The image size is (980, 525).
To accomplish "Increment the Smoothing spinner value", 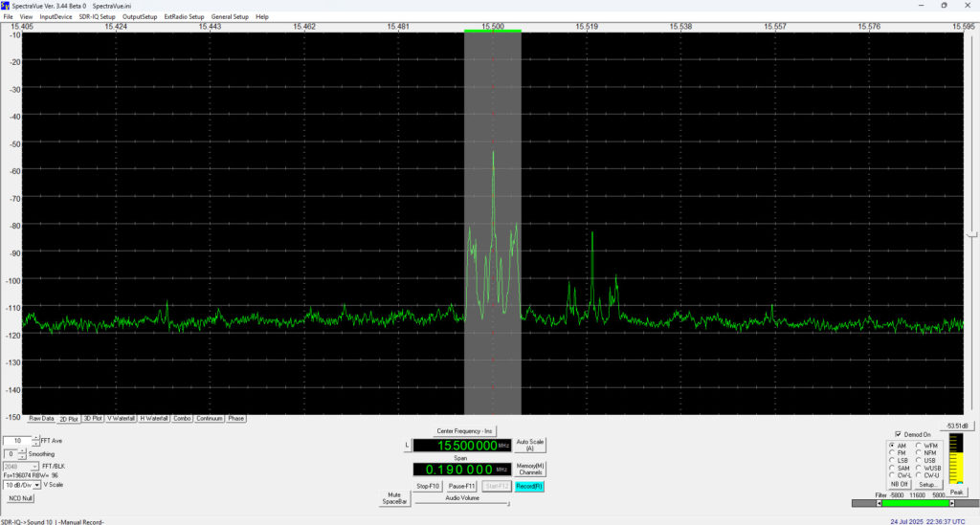I will pos(23,450).
